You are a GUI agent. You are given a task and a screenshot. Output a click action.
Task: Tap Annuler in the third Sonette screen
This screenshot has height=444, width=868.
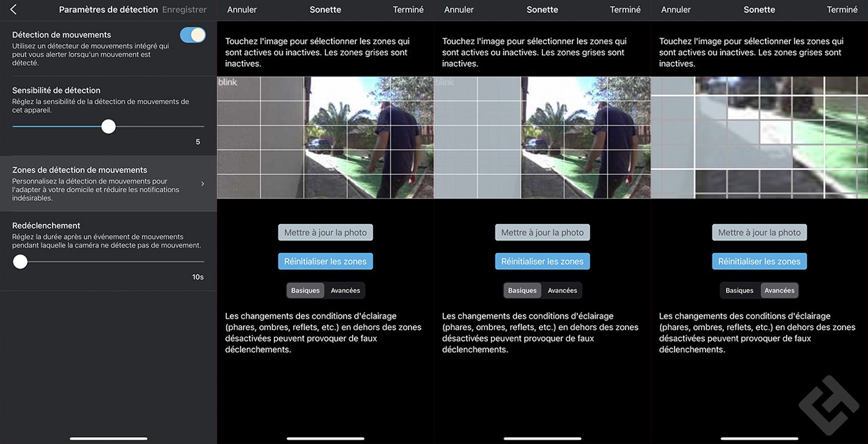pyautogui.click(x=676, y=10)
